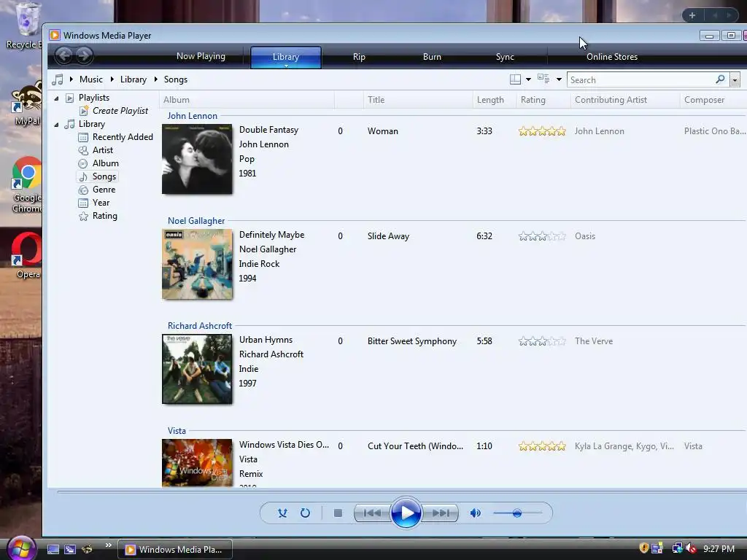Image resolution: width=747 pixels, height=560 pixels.
Task: Open the Layout options dropdown arrow
Action: tap(528, 79)
